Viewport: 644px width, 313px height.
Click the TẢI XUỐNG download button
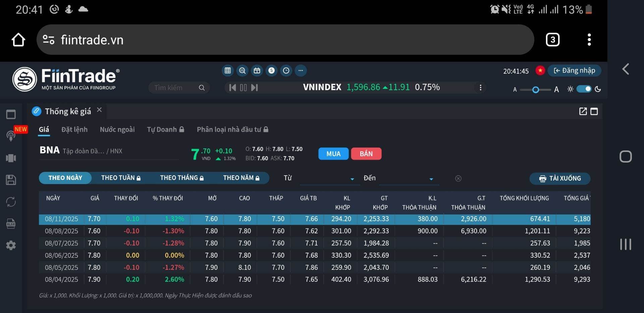click(560, 179)
